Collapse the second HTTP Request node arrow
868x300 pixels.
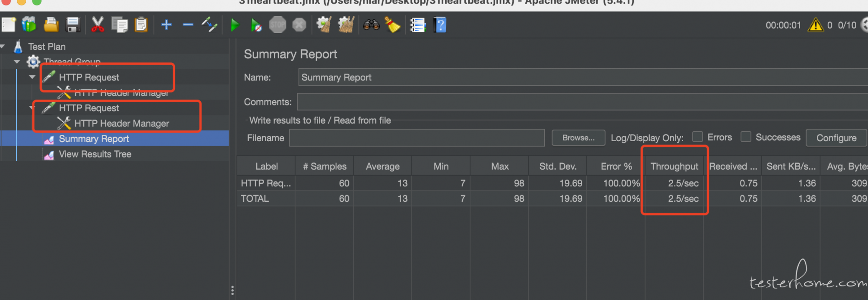point(32,108)
